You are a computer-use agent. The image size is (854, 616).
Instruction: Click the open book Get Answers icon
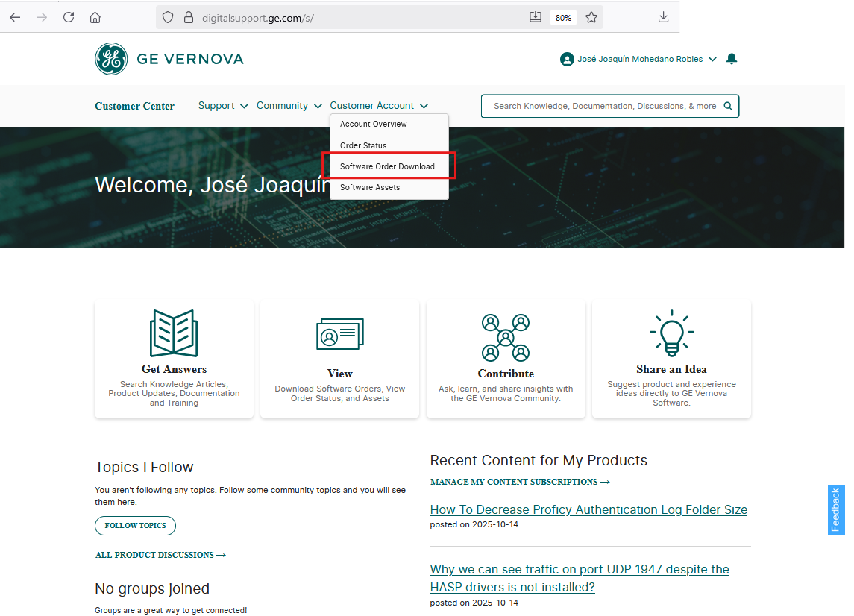(174, 333)
